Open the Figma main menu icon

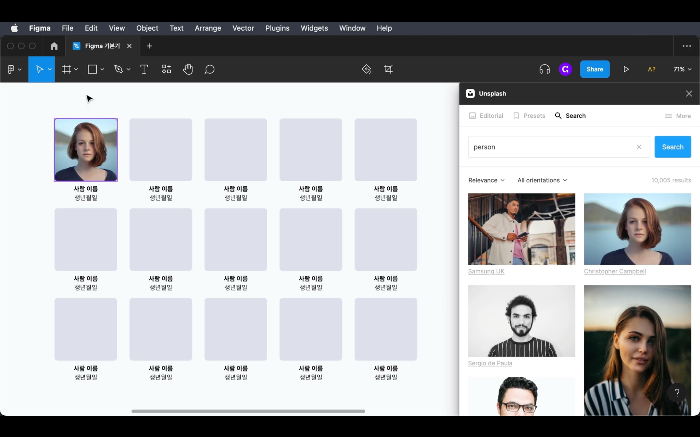pos(11,69)
